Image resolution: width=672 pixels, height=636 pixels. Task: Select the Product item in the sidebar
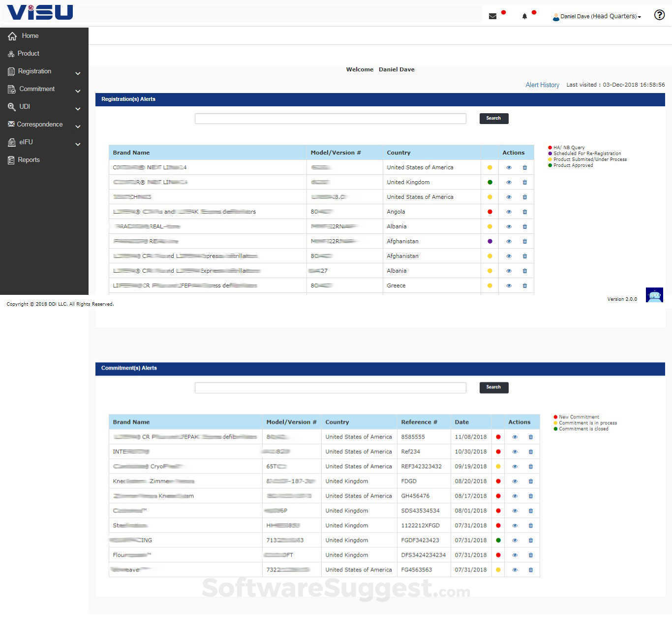[28, 53]
